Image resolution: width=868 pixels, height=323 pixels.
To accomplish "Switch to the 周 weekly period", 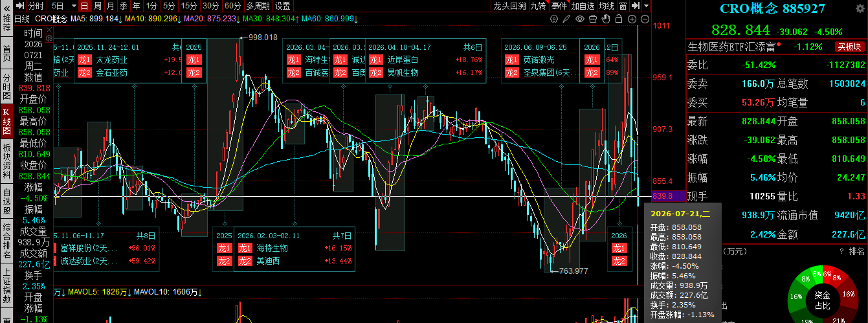I will [x=97, y=6].
